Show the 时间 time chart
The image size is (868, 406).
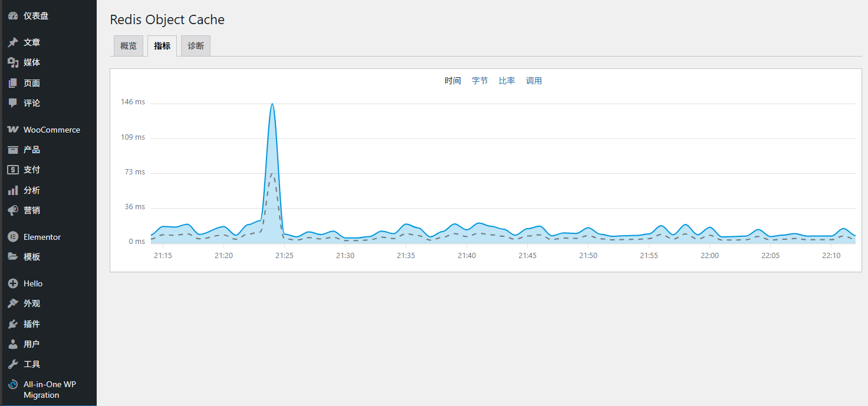(x=453, y=81)
